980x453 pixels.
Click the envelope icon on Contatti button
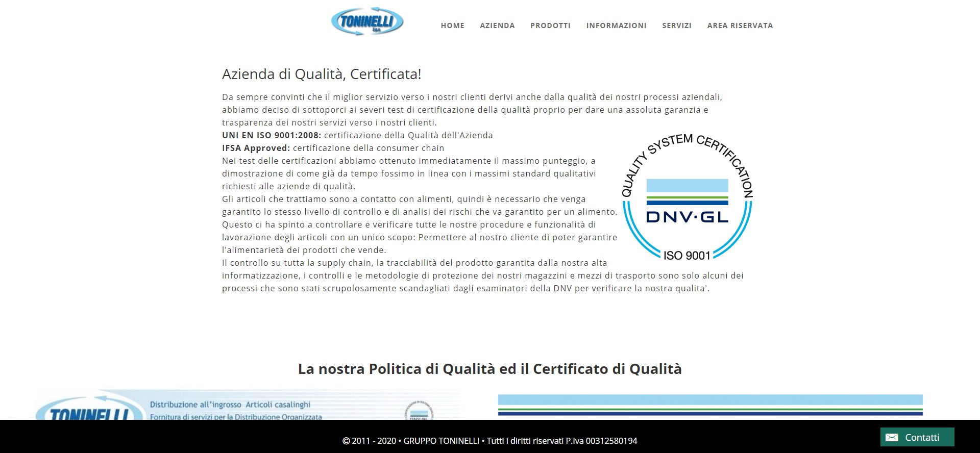coord(892,438)
